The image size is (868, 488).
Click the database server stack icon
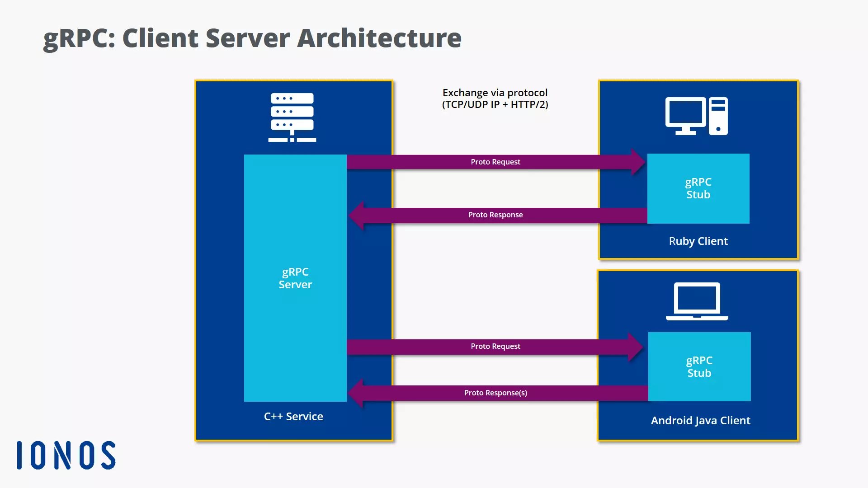pos(292,116)
